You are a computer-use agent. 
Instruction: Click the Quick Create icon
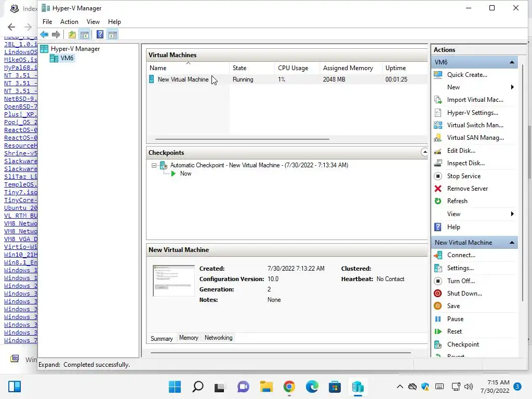pyautogui.click(x=438, y=75)
